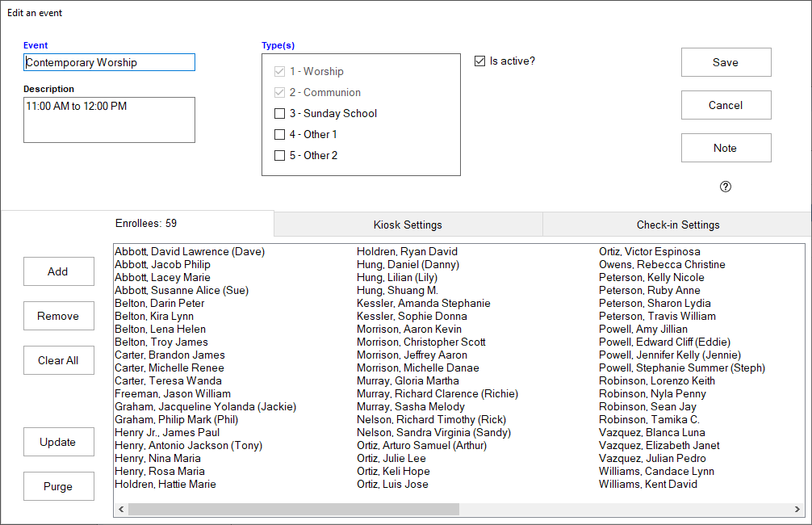
Task: Click the Remove enrollee button
Action: click(58, 316)
